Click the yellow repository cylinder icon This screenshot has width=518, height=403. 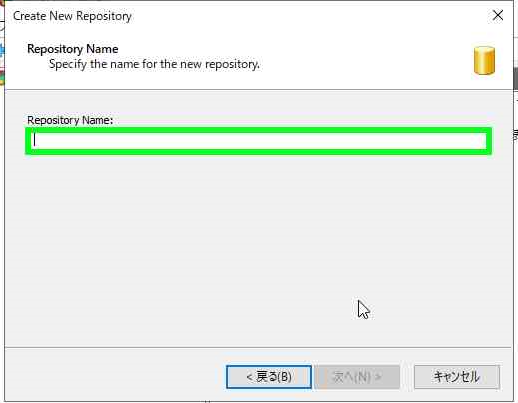click(x=484, y=60)
